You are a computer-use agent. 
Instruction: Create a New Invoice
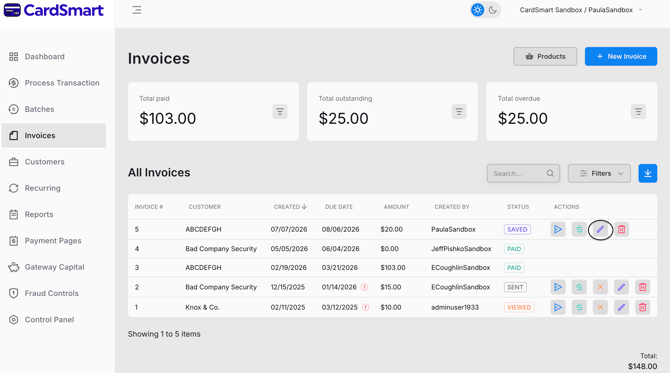pyautogui.click(x=620, y=56)
